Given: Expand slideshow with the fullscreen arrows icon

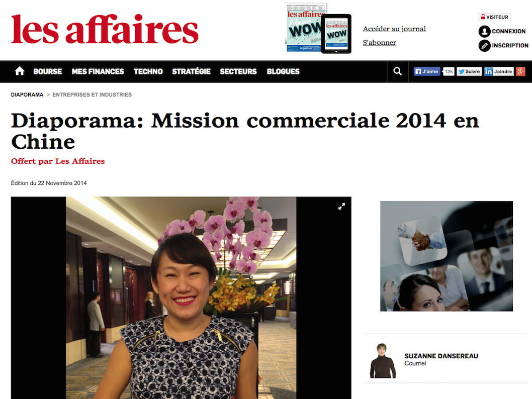Looking at the screenshot, I should [341, 207].
